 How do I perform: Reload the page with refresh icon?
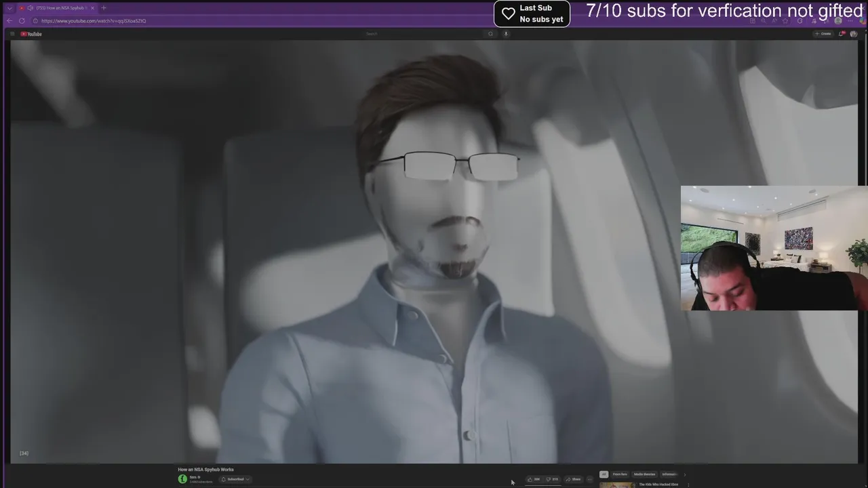[x=22, y=20]
